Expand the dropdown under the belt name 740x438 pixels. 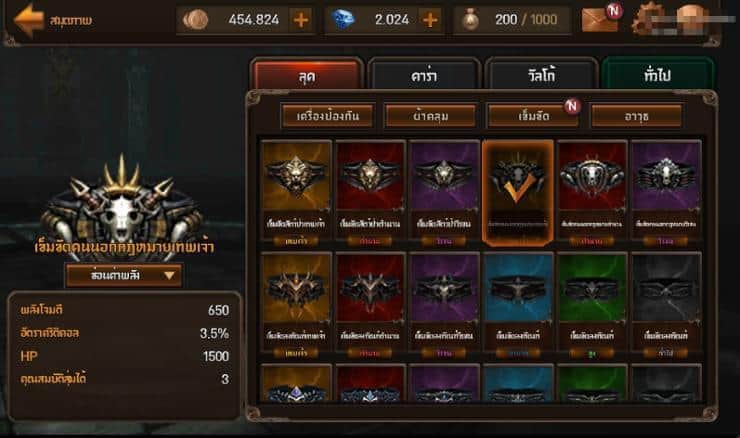124,275
